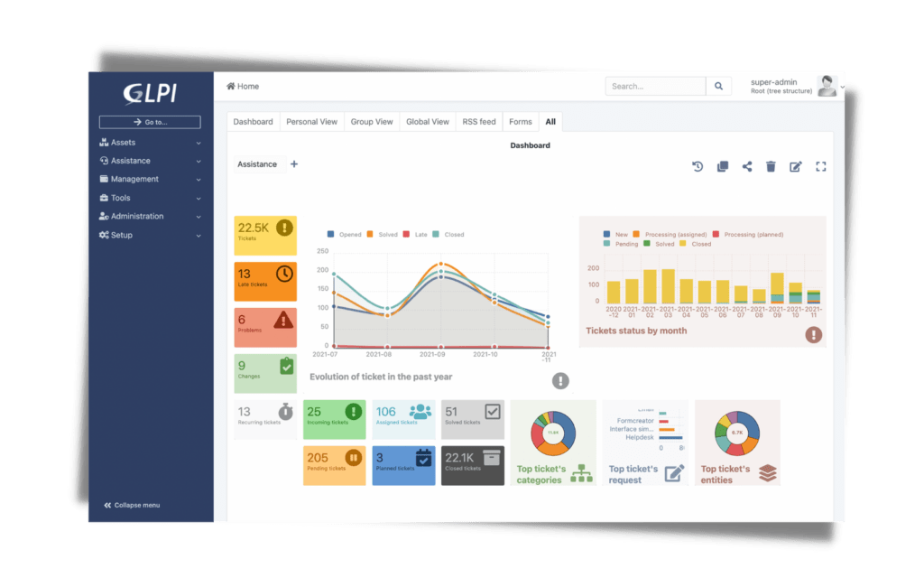This screenshot has height=578, width=924.
Task: Click the New status legend color swatch
Action: 607,233
